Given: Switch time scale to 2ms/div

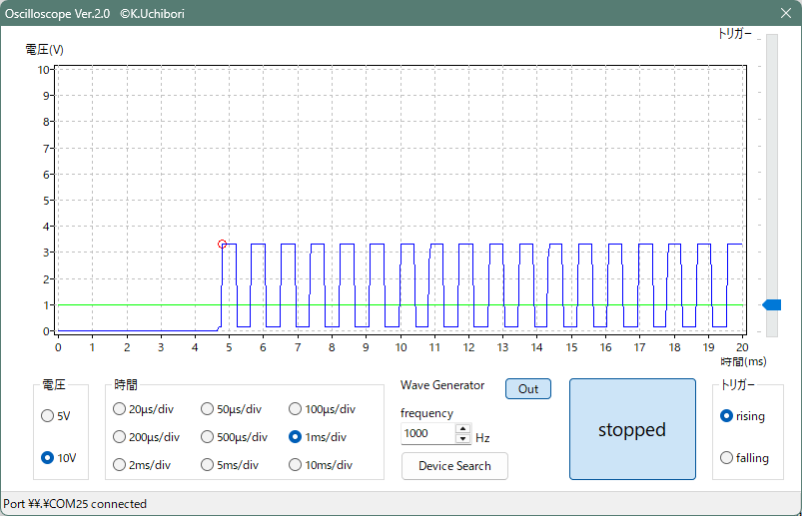Looking at the screenshot, I should [120, 464].
